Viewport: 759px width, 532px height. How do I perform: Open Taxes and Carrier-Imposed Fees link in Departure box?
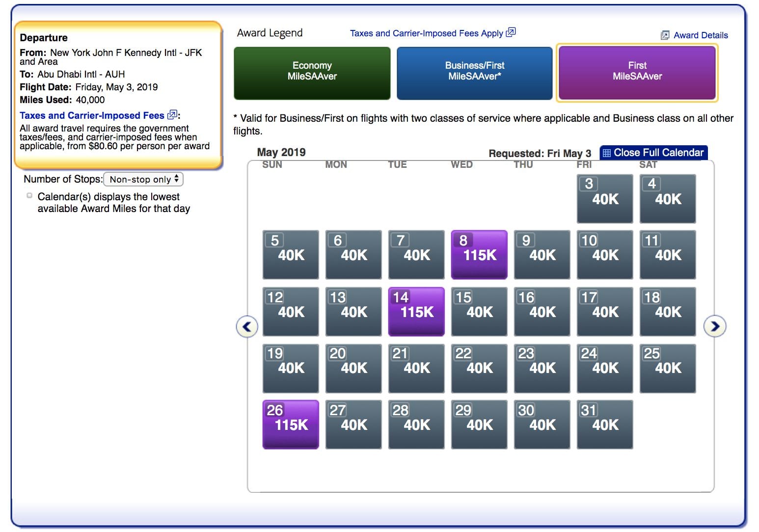coord(91,115)
